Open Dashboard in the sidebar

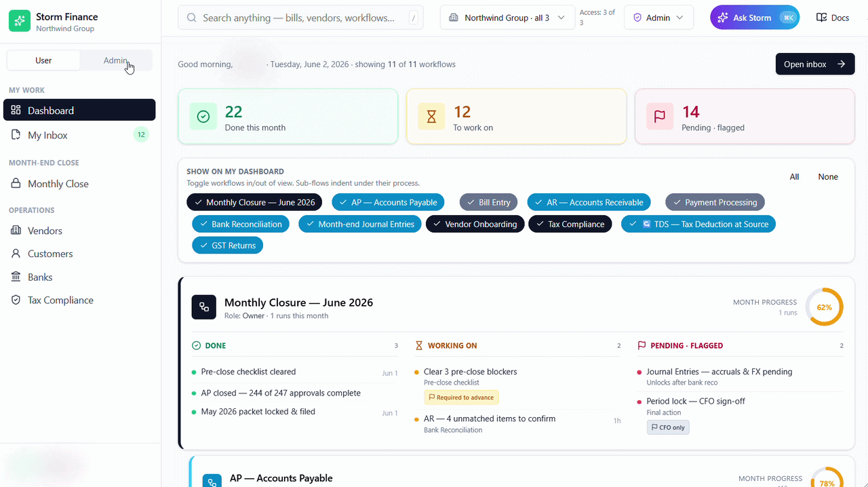point(79,110)
